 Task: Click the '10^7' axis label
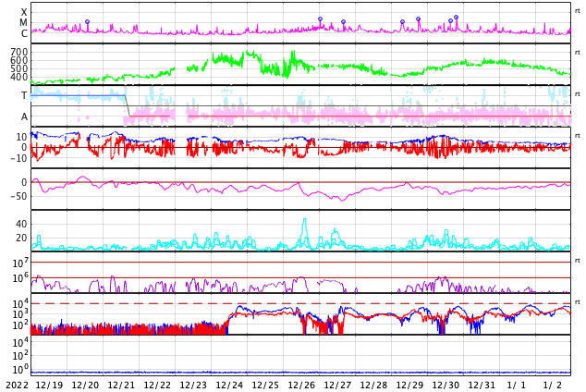click(x=20, y=263)
